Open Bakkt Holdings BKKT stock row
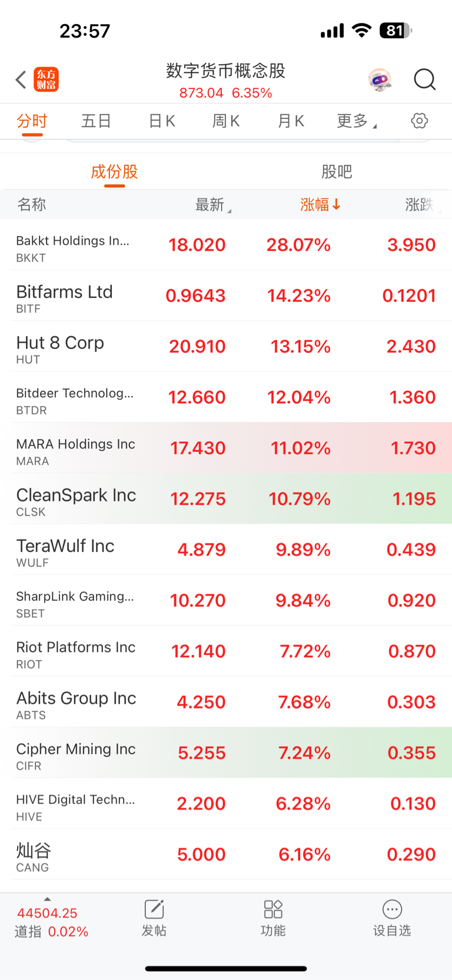Viewport: 452px width, 980px height. (x=226, y=245)
